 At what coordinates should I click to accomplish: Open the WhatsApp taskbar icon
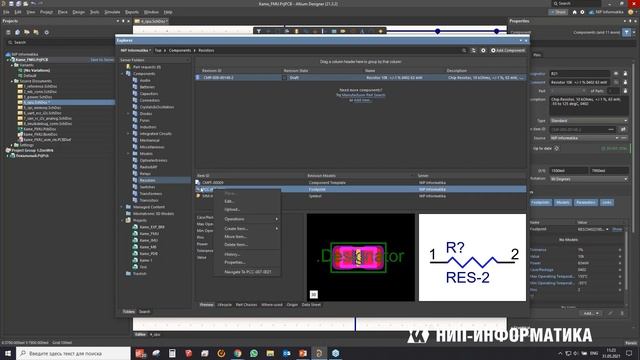pyautogui.click(x=254, y=353)
